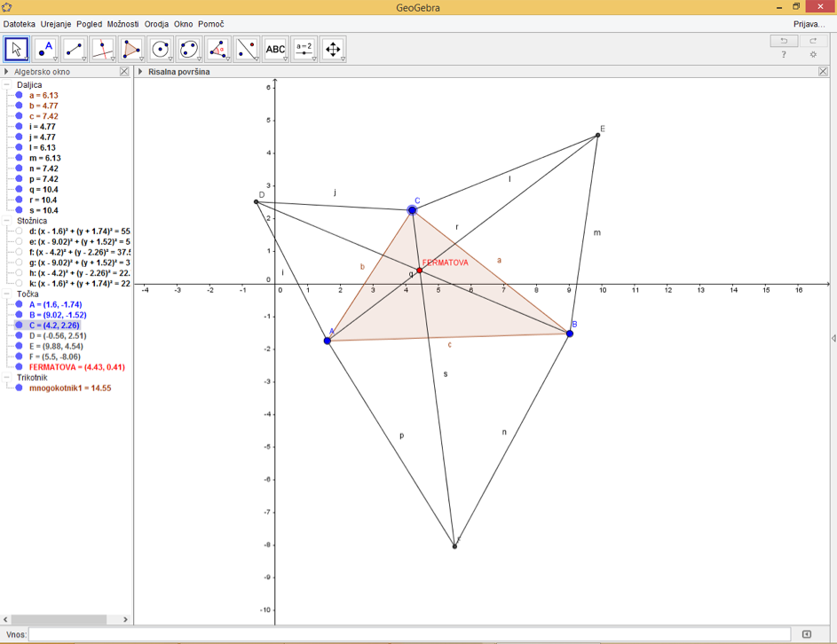
Task: Pick the Polygon tool
Action: (131, 49)
